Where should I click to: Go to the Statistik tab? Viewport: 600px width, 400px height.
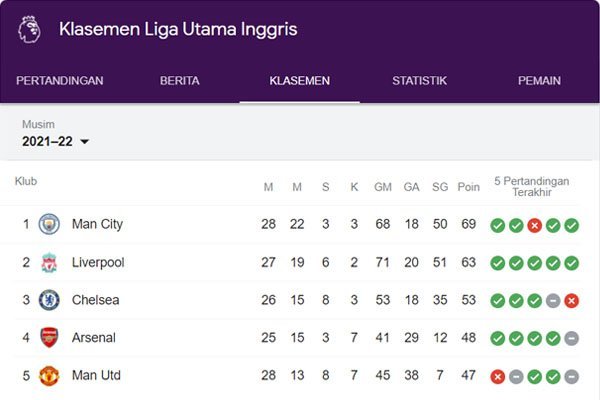(x=419, y=81)
